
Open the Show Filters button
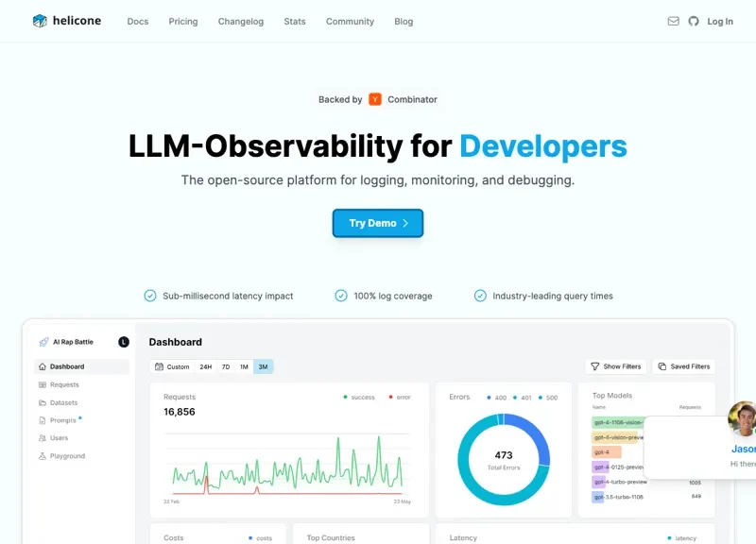tap(616, 366)
